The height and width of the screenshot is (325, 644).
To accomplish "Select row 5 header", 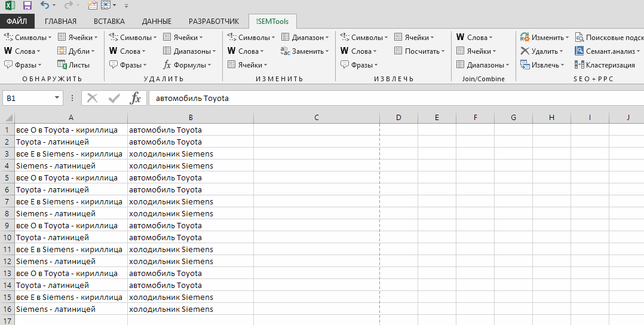I will tap(7, 177).
